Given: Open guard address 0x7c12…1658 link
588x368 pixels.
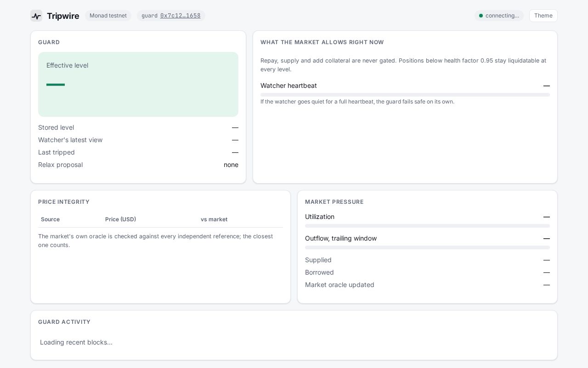Looking at the screenshot, I should [180, 16].
